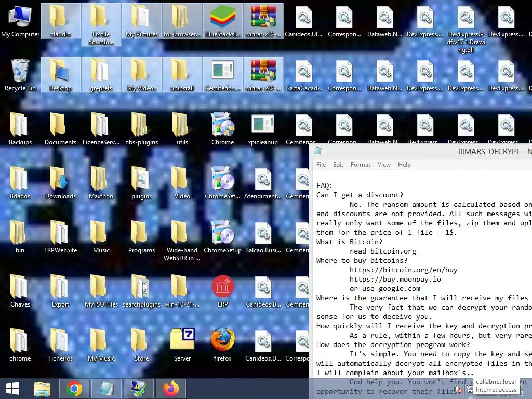
Task: Open File Explorer from the taskbar
Action: [x=42, y=389]
